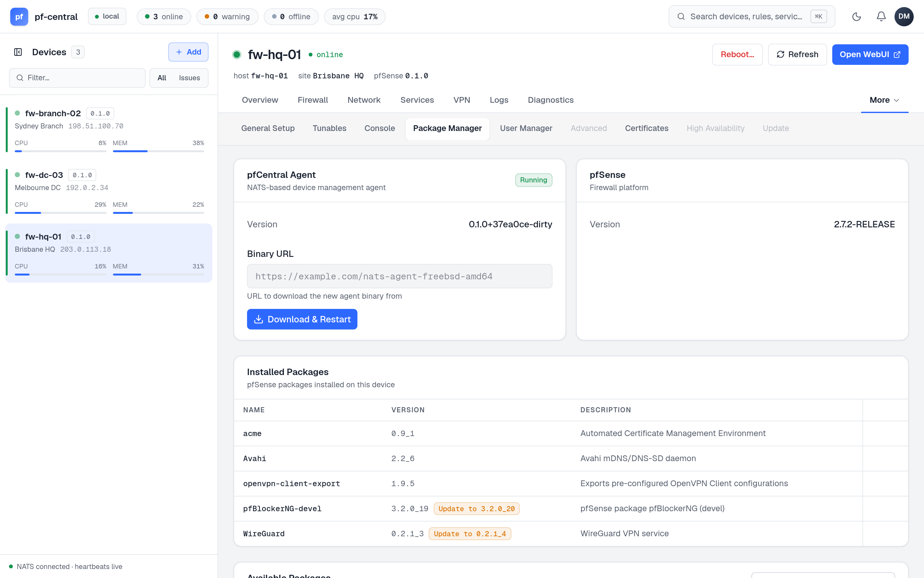Click the search magnifier icon in top bar
The image size is (924, 578).
tap(681, 16)
